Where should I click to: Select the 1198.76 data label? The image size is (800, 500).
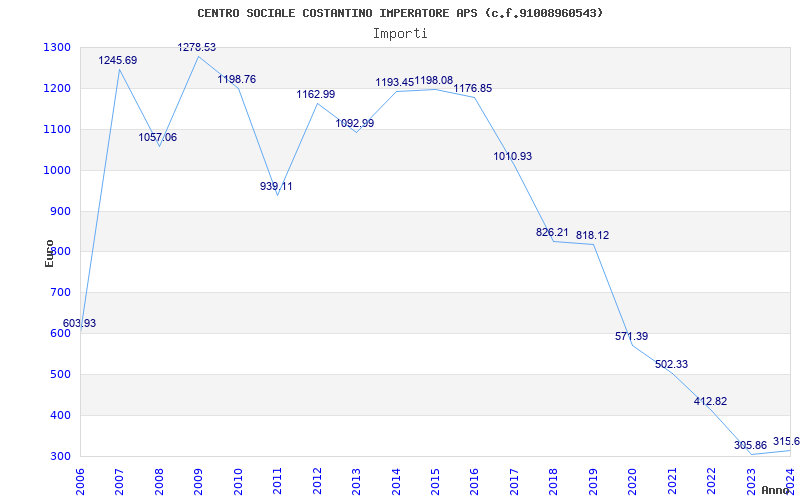237,80
